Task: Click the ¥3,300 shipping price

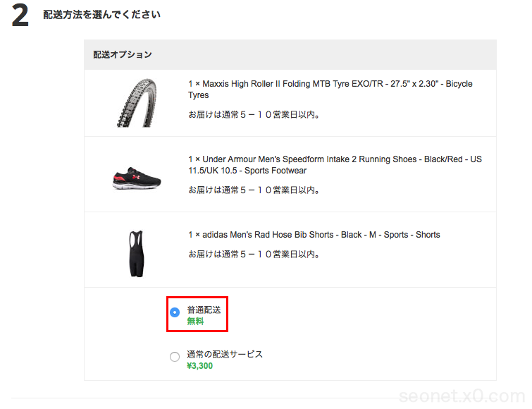Action: 200,366
